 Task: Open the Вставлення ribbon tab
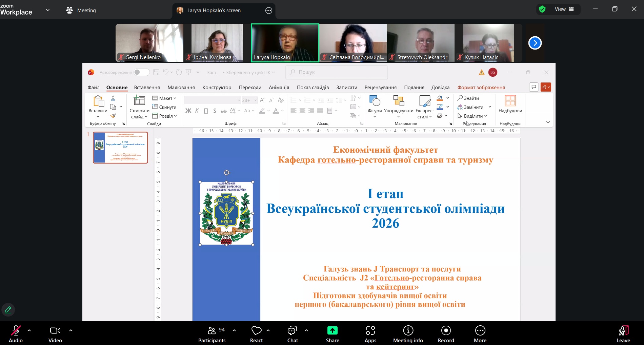(147, 88)
